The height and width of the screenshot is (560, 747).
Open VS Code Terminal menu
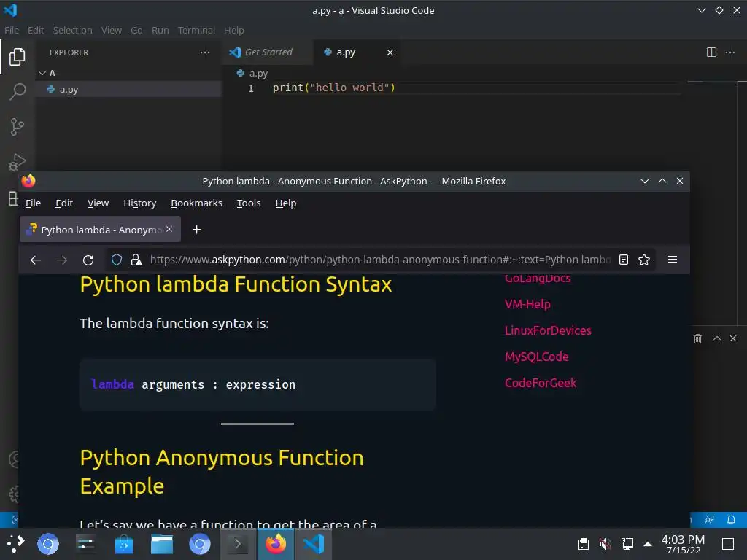point(196,30)
